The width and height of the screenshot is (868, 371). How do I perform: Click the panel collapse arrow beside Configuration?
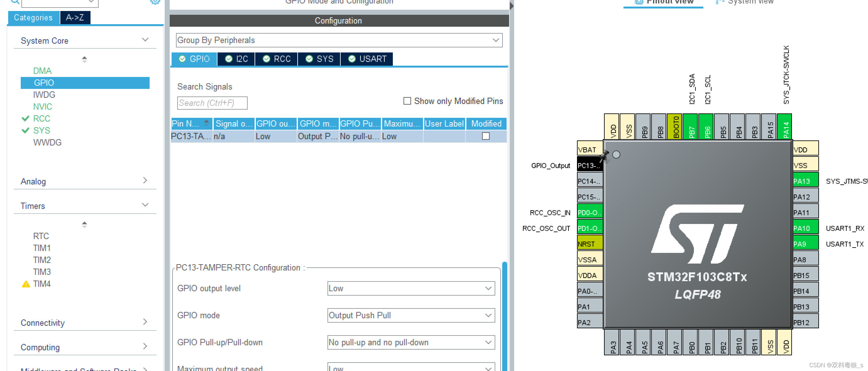coord(512,6)
